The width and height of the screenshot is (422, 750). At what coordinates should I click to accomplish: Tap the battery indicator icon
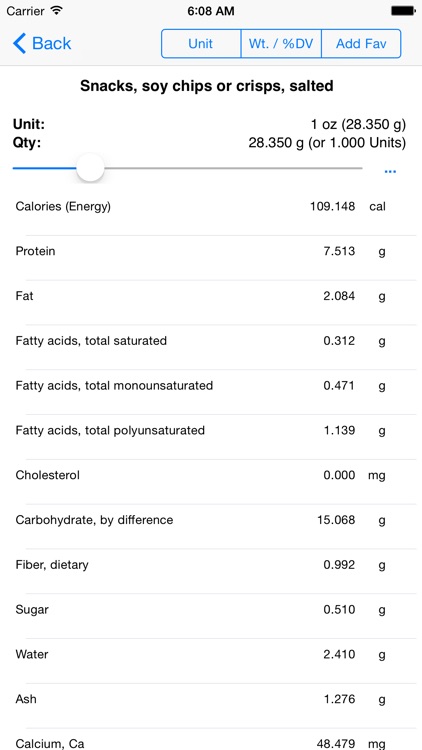(x=403, y=11)
